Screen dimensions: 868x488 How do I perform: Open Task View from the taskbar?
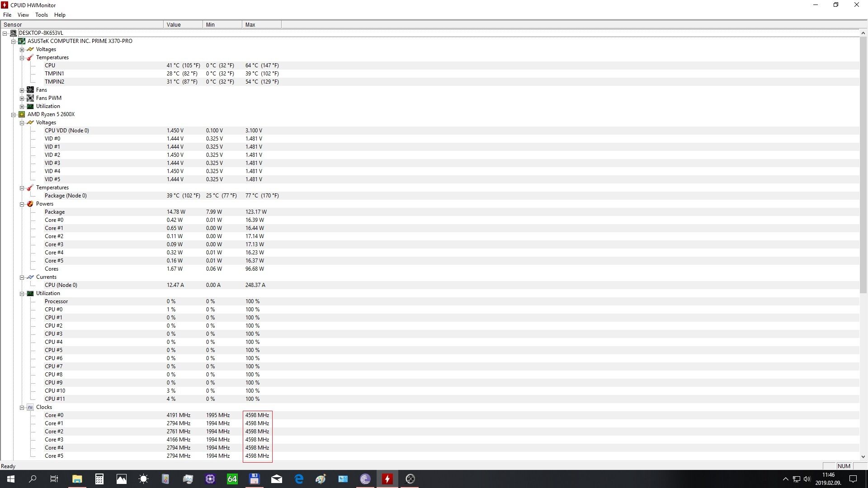point(54,479)
